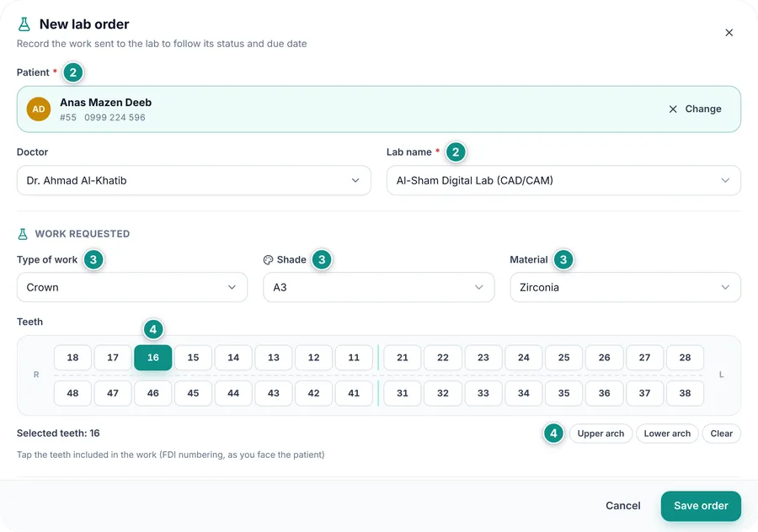The height and width of the screenshot is (532, 758).
Task: Toggle tooth 46 in the lower row
Action: coord(152,393)
